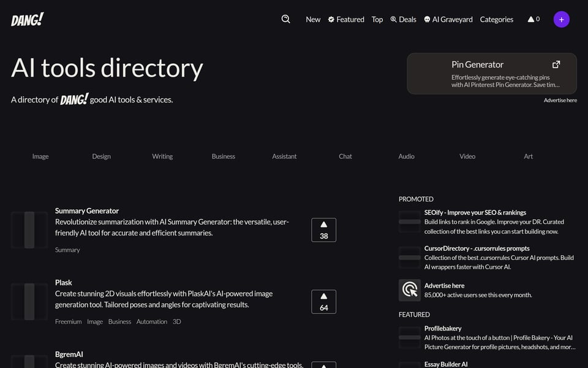
Task: Click the Freemium tag under Plask
Action: click(68, 321)
